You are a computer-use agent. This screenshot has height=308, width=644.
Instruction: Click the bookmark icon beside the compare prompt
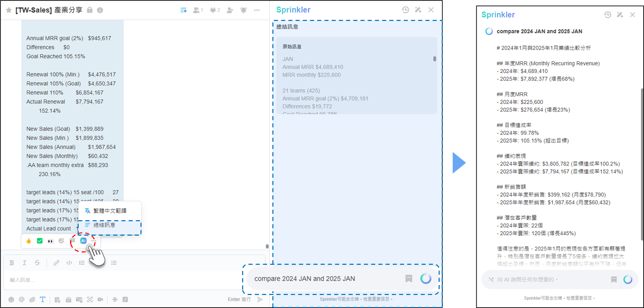409,279
